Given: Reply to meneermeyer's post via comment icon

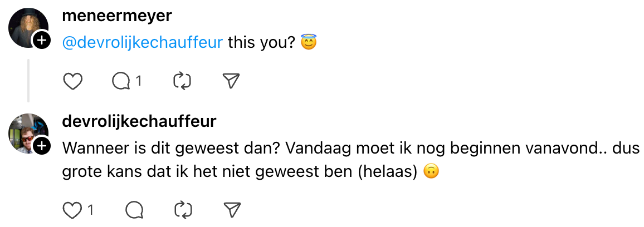Looking at the screenshot, I should point(120,82).
